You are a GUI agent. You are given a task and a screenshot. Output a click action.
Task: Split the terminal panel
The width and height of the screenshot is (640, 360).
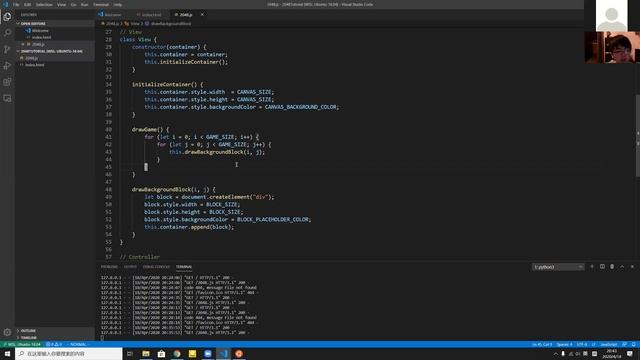602,267
